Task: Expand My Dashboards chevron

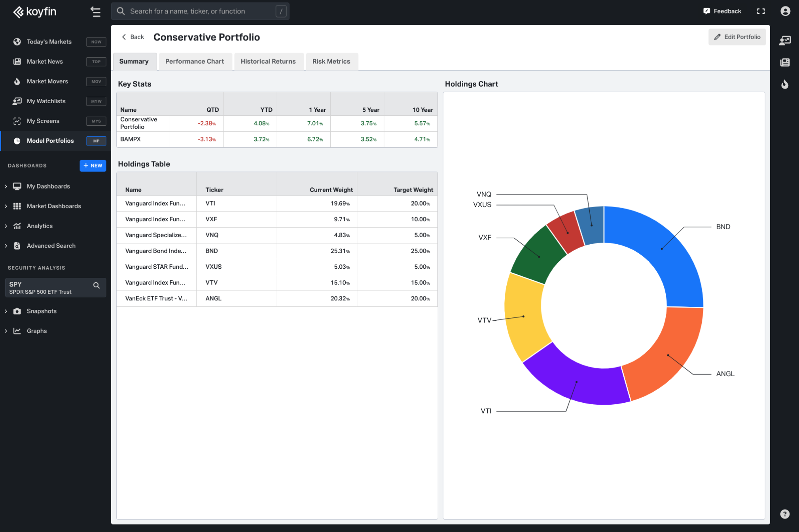Action: 6,186
